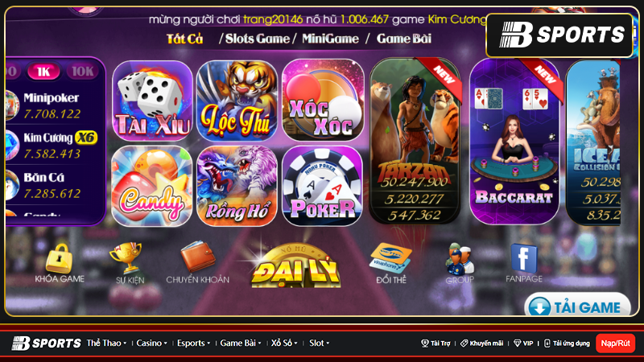The image size is (644, 362).
Task: Expand the Casino dropdown menu
Action: [x=151, y=343]
